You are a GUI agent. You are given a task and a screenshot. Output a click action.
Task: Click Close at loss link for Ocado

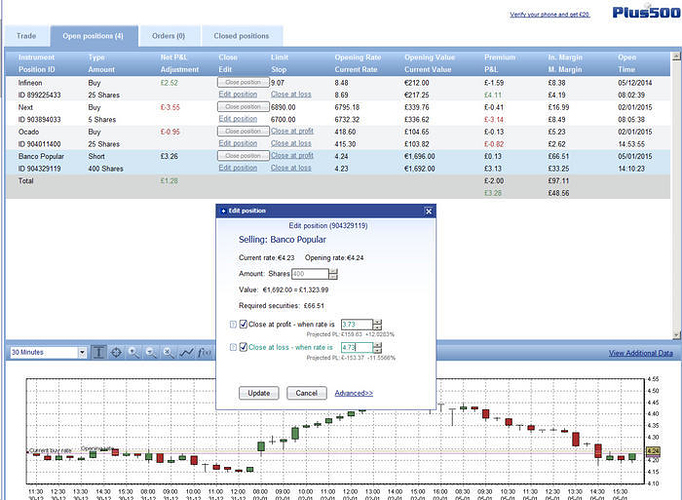[291, 143]
